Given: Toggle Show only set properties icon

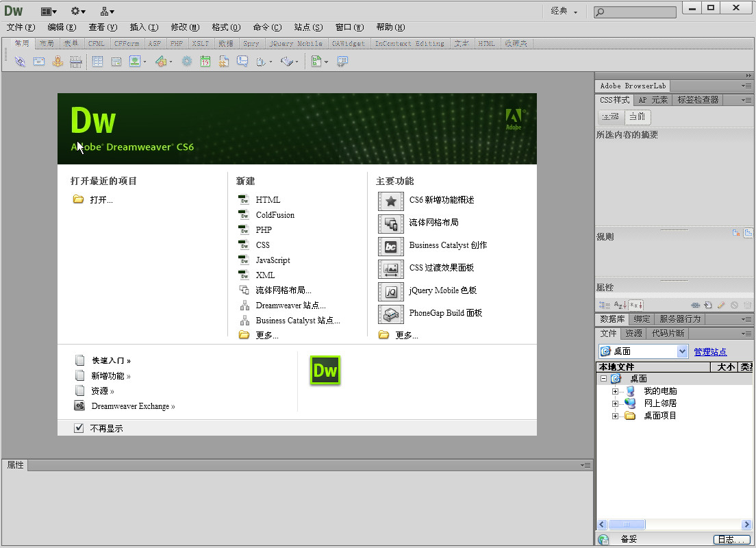Looking at the screenshot, I should tap(636, 305).
